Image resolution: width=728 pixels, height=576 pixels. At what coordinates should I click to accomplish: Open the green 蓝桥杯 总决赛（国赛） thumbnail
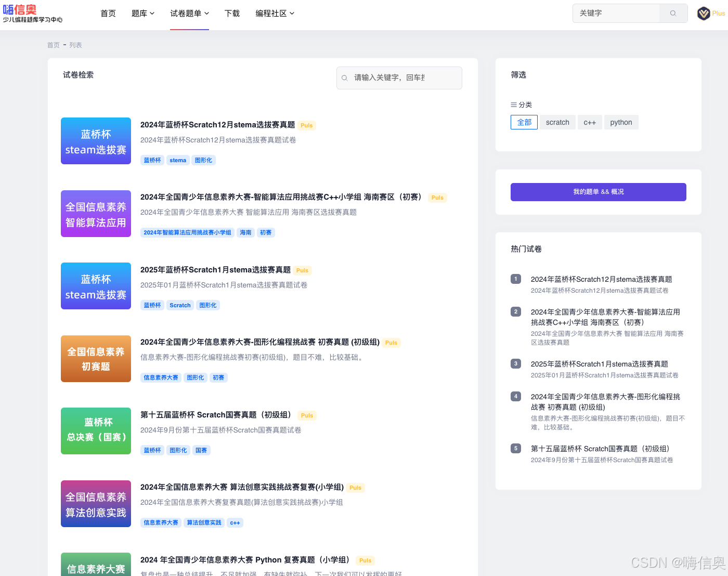click(x=96, y=431)
